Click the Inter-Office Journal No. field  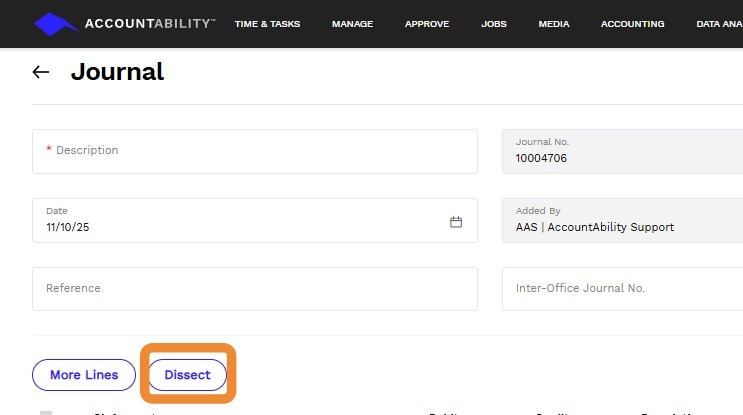click(x=622, y=289)
